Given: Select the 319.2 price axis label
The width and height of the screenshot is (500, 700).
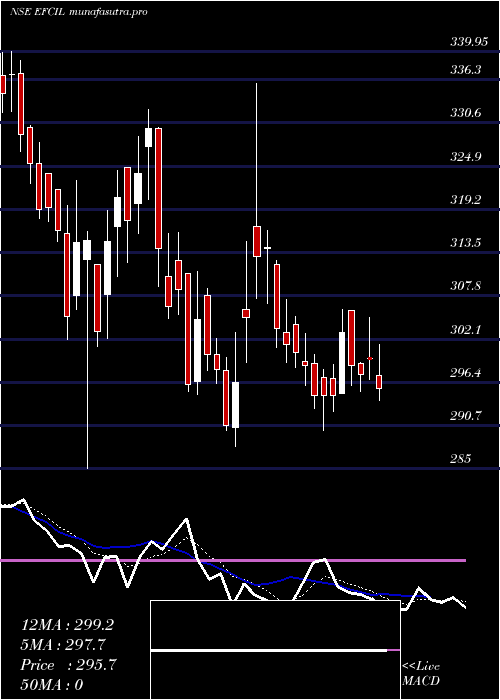Looking at the screenshot, I should tap(466, 200).
